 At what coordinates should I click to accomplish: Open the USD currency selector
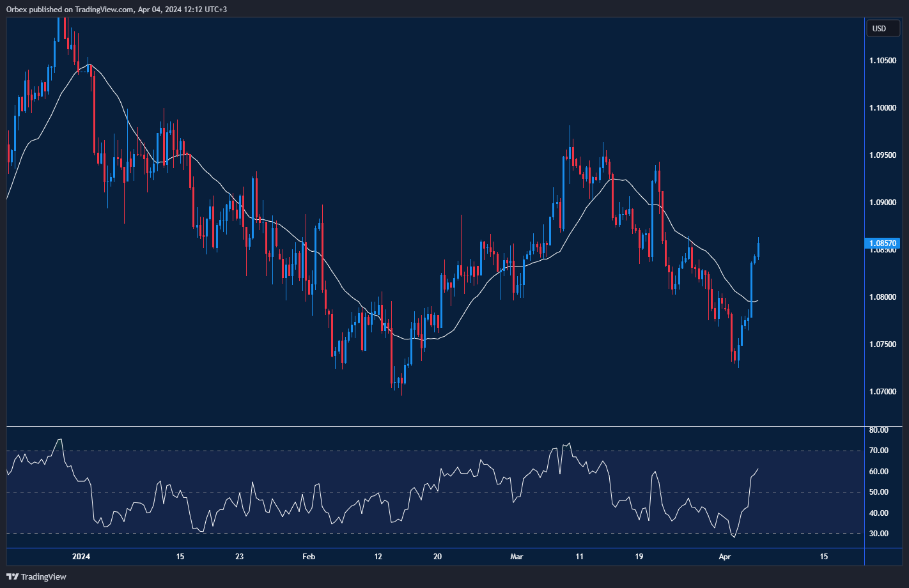pyautogui.click(x=880, y=28)
